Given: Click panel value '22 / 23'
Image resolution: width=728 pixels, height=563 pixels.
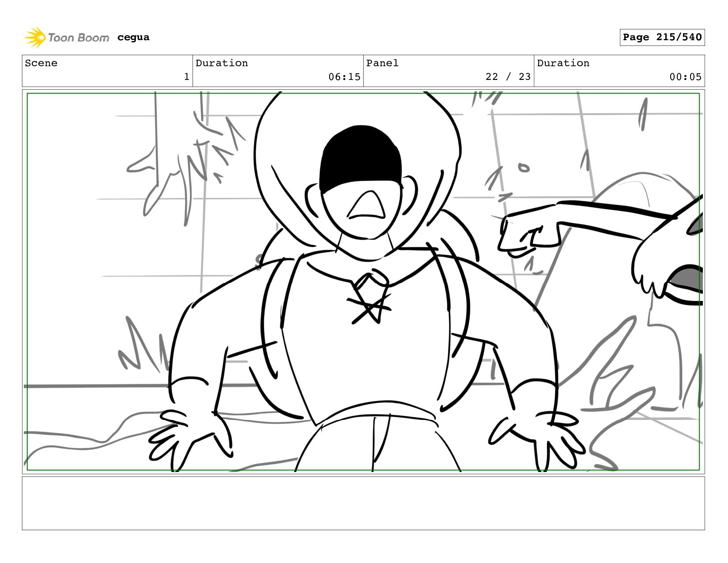Looking at the screenshot, I should pyautogui.click(x=508, y=77).
